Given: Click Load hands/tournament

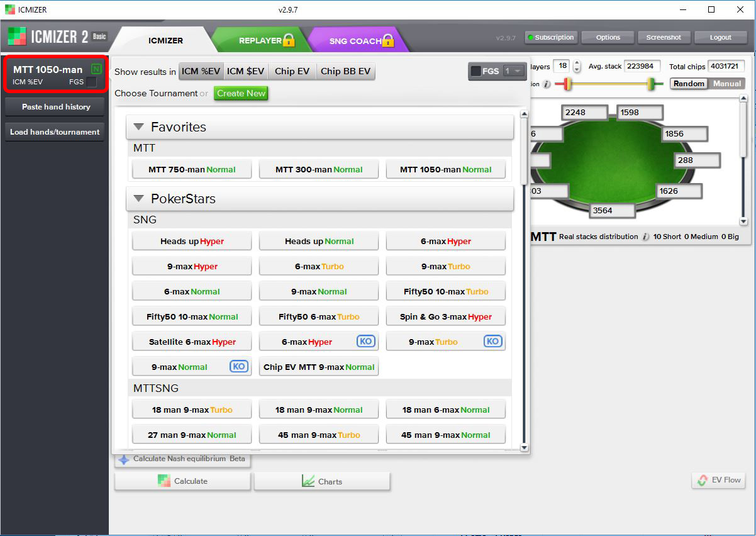Looking at the screenshot, I should coord(55,132).
